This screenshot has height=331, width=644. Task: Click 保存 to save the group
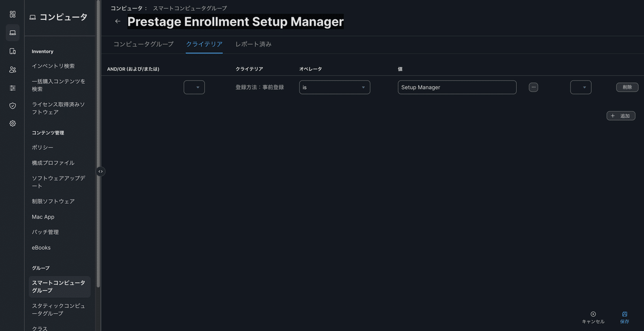(x=624, y=317)
